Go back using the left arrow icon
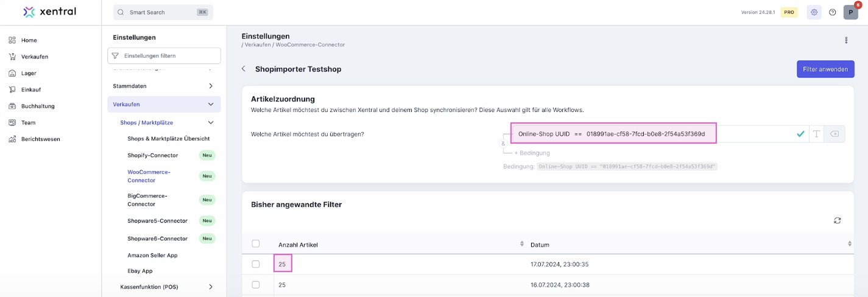The width and height of the screenshot is (868, 297). (244, 69)
